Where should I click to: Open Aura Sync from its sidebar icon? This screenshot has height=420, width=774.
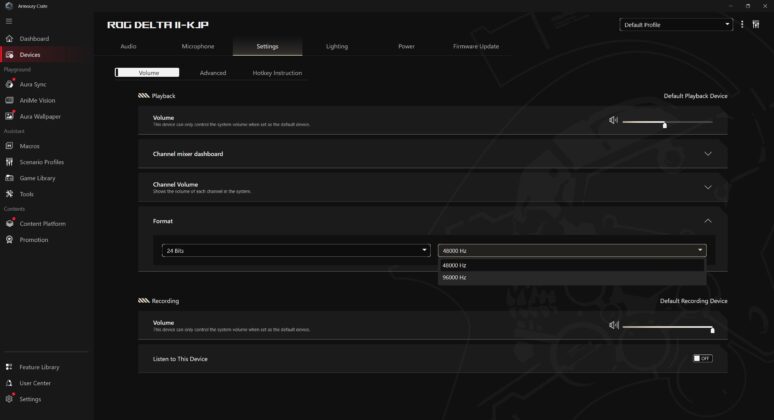click(x=9, y=84)
